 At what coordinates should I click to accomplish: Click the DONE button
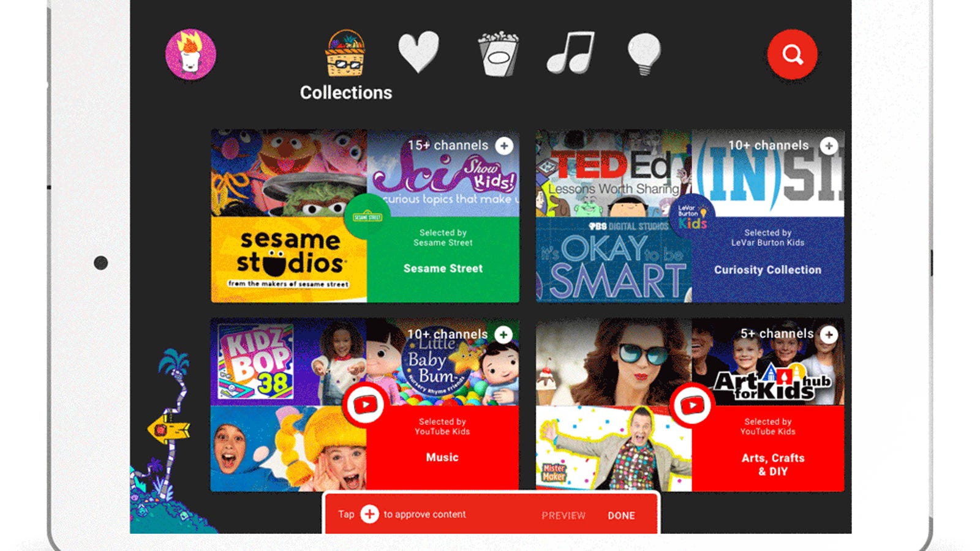click(621, 515)
